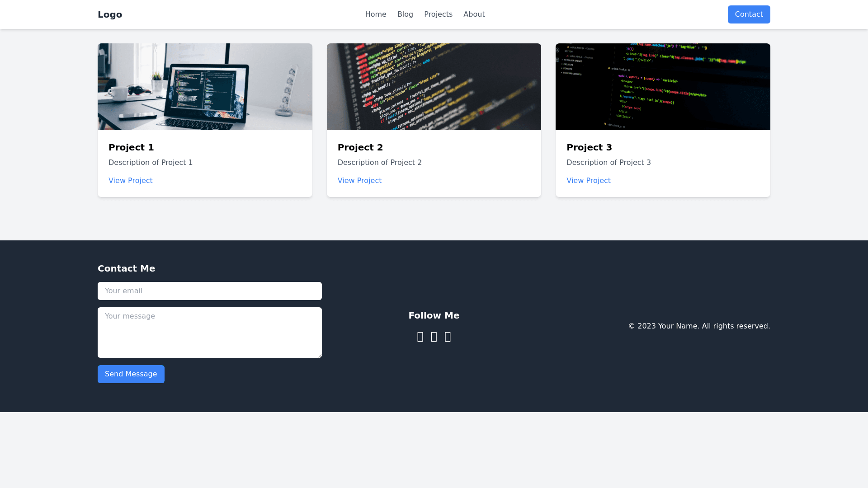Screen dimensions: 868x488
Task: Click the Project 1 laptop image
Action: (x=205, y=87)
